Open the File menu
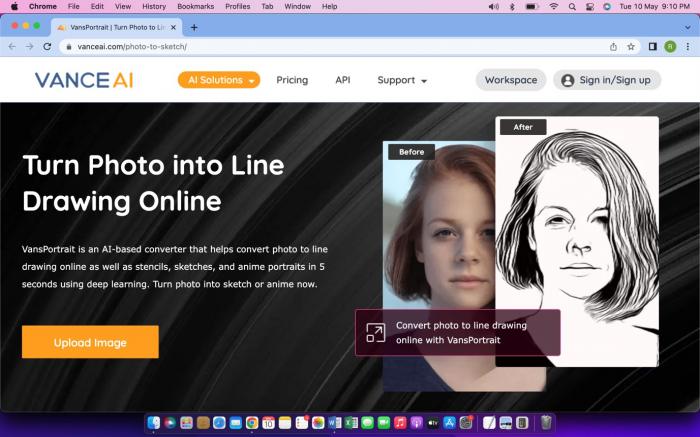Screen dimensions: 700x437 73,6
